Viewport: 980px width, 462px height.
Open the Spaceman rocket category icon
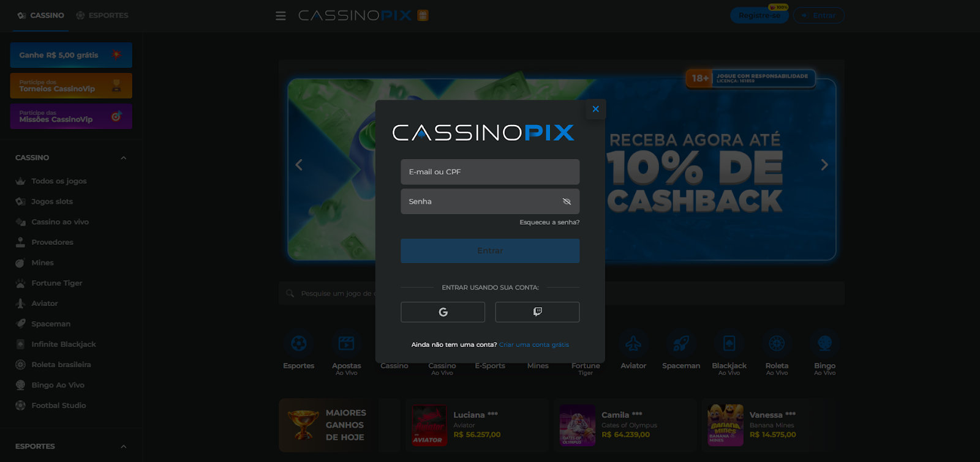(x=681, y=343)
